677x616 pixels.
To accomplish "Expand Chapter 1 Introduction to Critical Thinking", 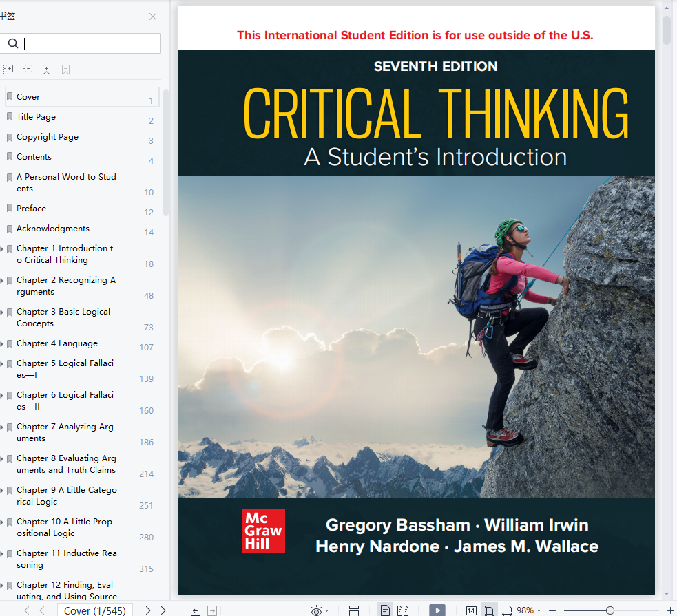I will point(2,249).
